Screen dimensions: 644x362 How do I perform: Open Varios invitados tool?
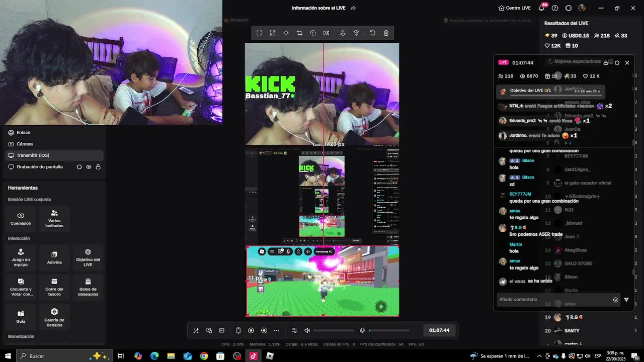tap(54, 219)
